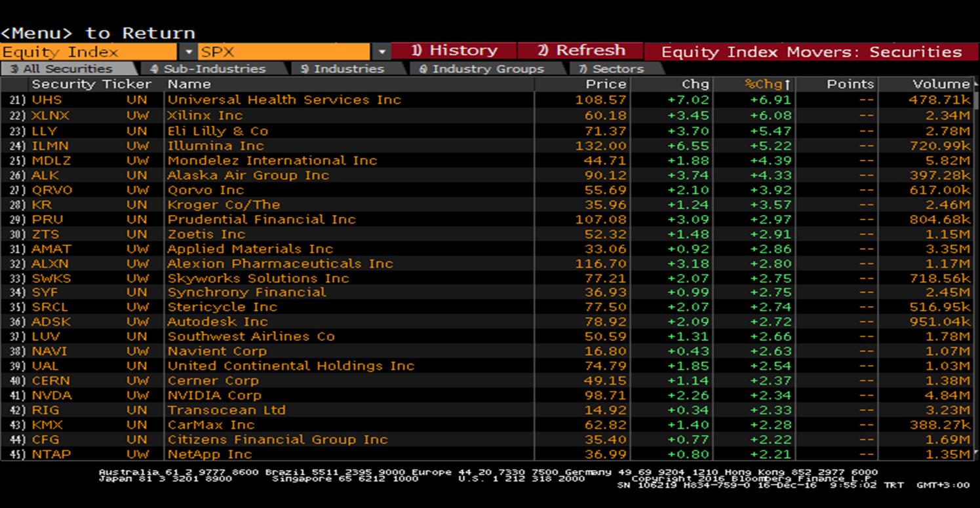The image size is (980, 508).
Task: Click the Equity Index input field
Action: pos(88,52)
